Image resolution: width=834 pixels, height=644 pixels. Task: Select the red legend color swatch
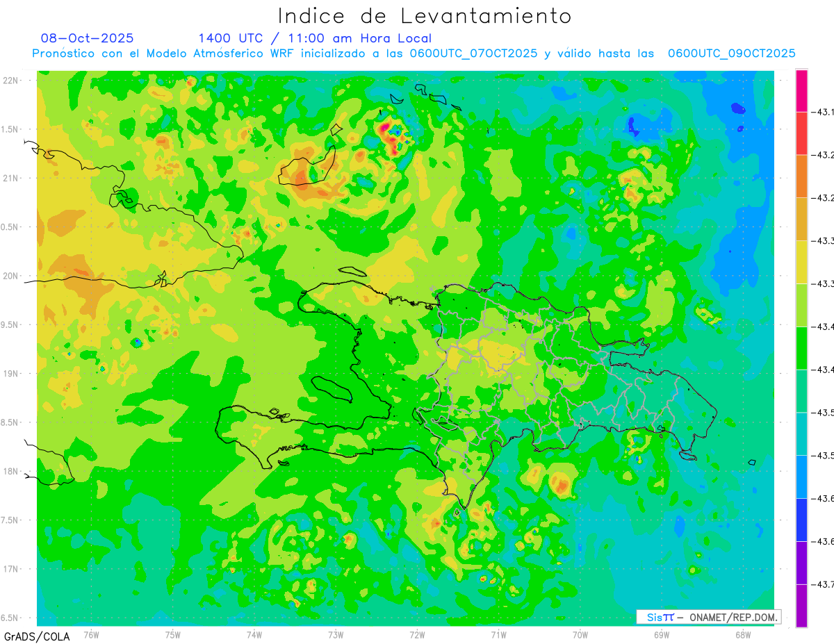[x=801, y=133]
